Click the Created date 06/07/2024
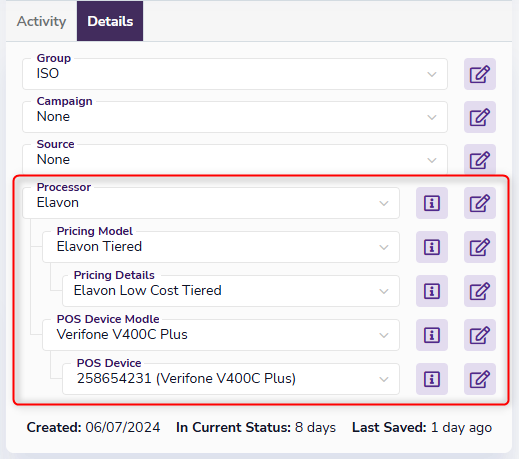This screenshot has height=459, width=519. [x=123, y=427]
